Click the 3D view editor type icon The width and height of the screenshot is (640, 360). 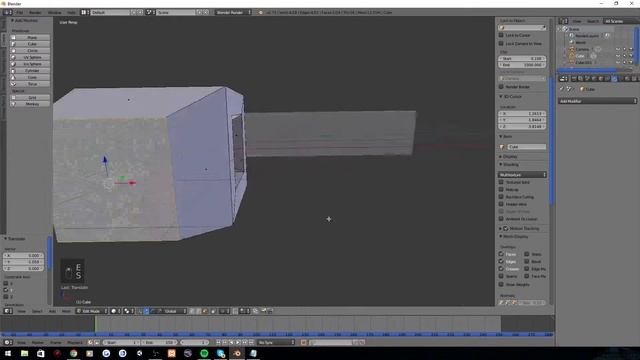[x=7, y=311]
